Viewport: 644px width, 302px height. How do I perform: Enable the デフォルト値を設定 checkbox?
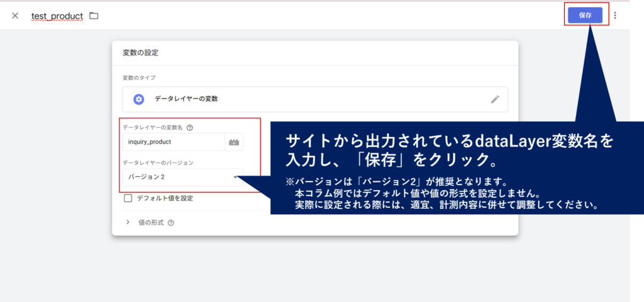pyautogui.click(x=128, y=198)
